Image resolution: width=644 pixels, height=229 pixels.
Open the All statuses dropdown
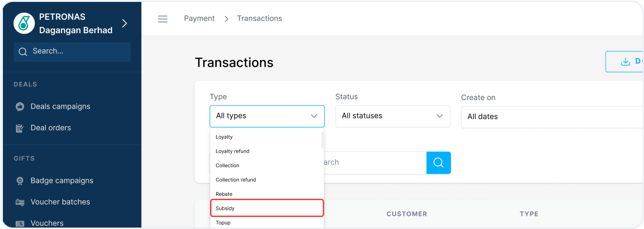(x=392, y=116)
